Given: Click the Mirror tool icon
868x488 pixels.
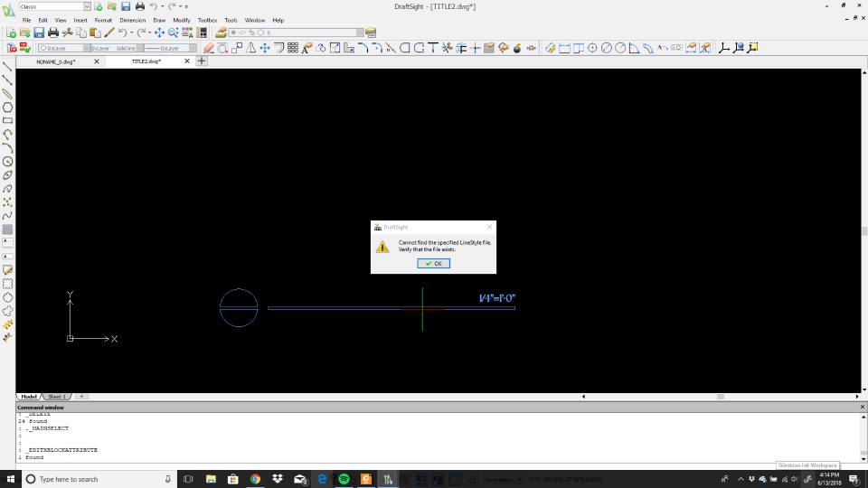Looking at the screenshot, I should (250, 48).
